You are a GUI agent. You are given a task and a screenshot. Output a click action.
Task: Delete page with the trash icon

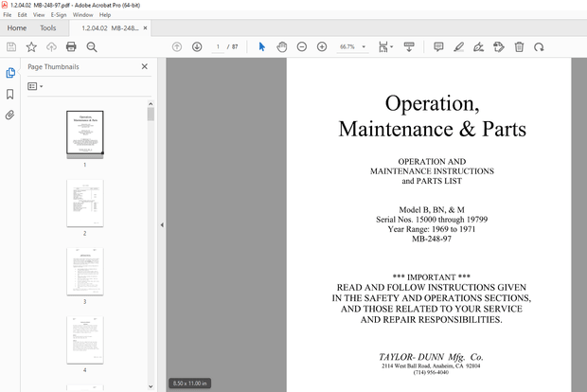(519, 46)
